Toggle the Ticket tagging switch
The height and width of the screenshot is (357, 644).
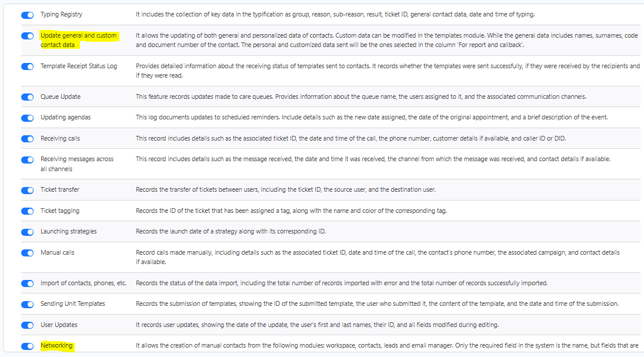27,211
